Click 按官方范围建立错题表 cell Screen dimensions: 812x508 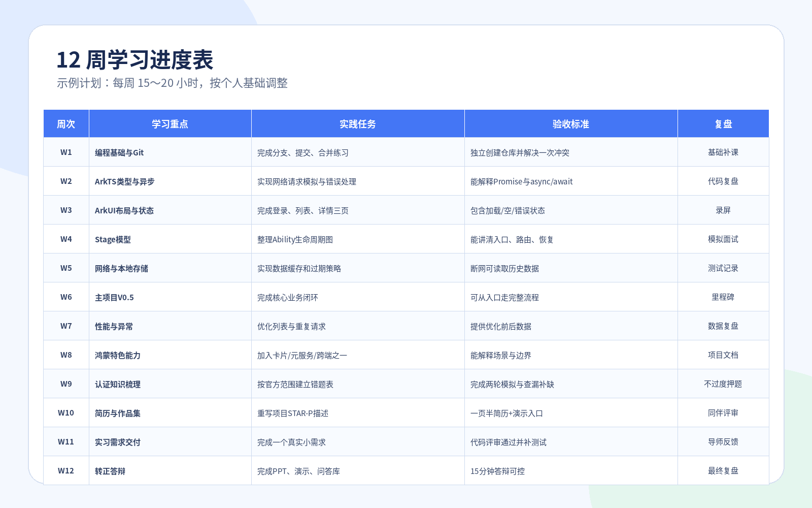coord(358,384)
